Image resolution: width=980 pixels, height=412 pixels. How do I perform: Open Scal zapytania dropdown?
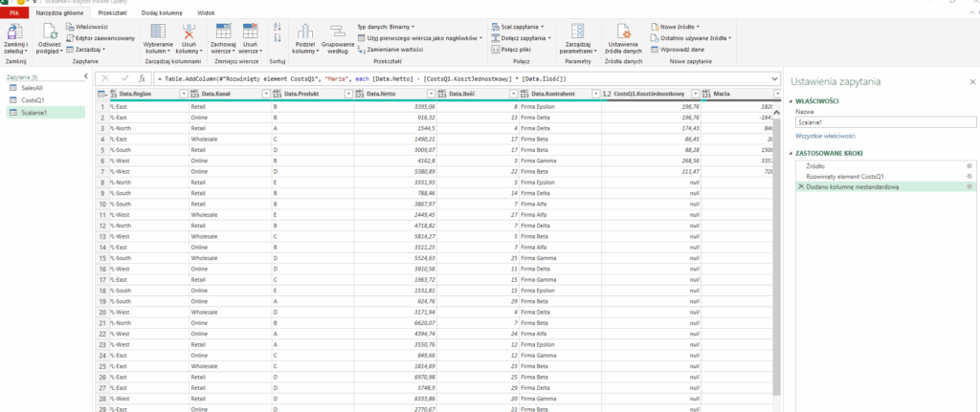[518, 27]
